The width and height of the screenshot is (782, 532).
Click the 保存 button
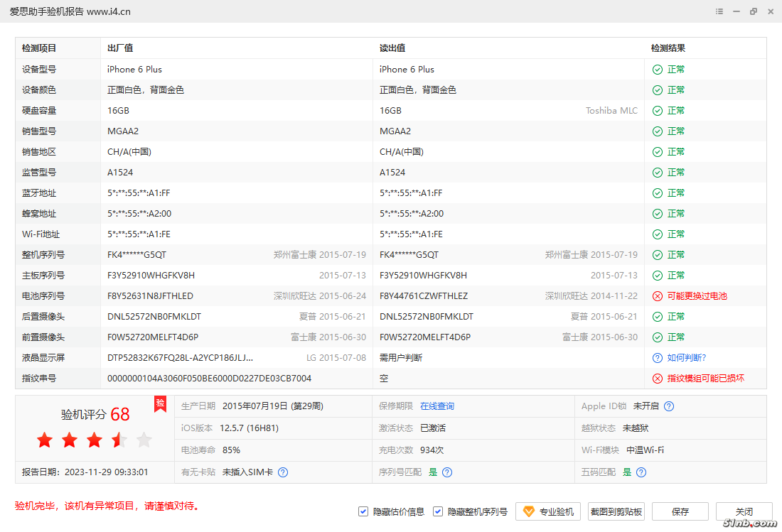(x=680, y=511)
